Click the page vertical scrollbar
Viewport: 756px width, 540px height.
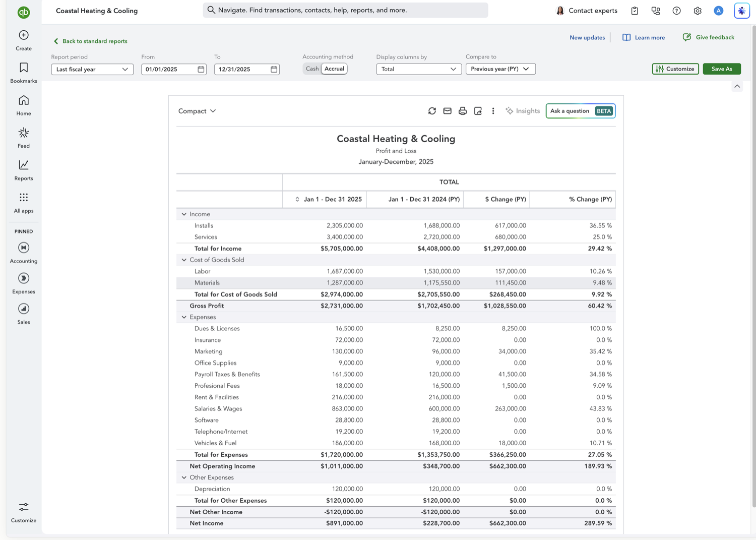tap(753, 267)
